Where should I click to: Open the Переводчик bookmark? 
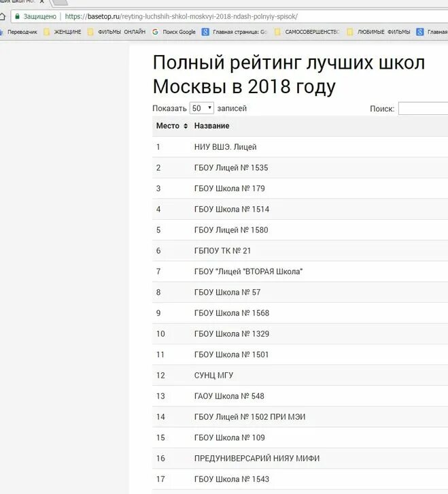click(19, 32)
